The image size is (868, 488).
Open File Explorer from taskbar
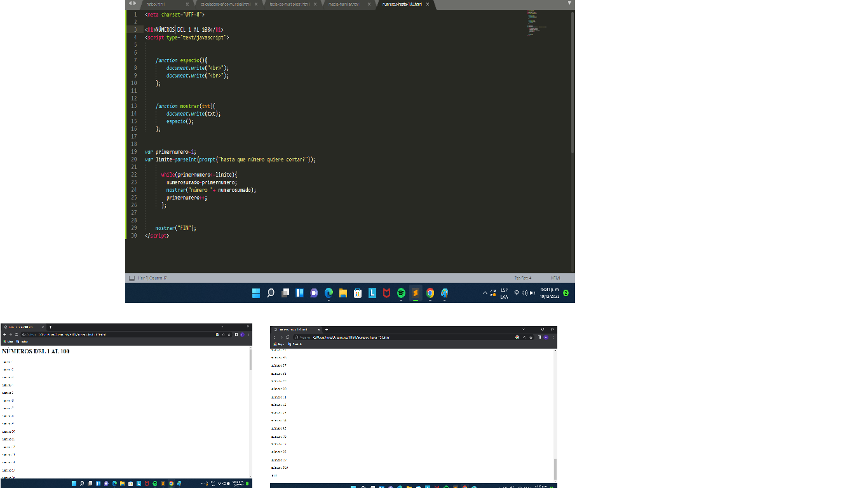click(343, 293)
